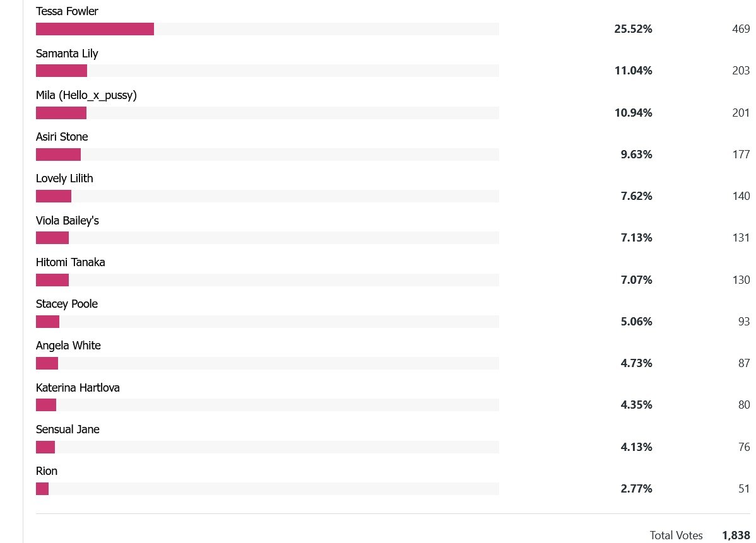756x543 pixels.
Task: Click the 7.62% percentage value
Action: (636, 196)
